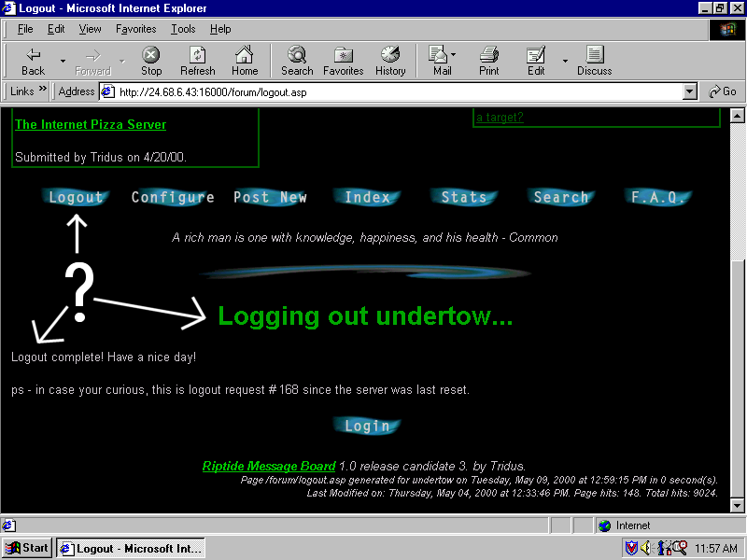Click the Back toolbar button

pyautogui.click(x=33, y=61)
